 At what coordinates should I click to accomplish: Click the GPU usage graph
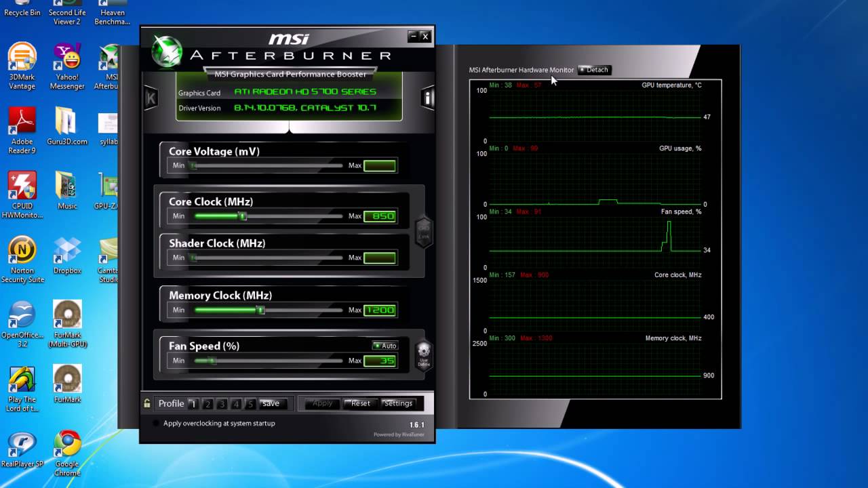[595, 179]
